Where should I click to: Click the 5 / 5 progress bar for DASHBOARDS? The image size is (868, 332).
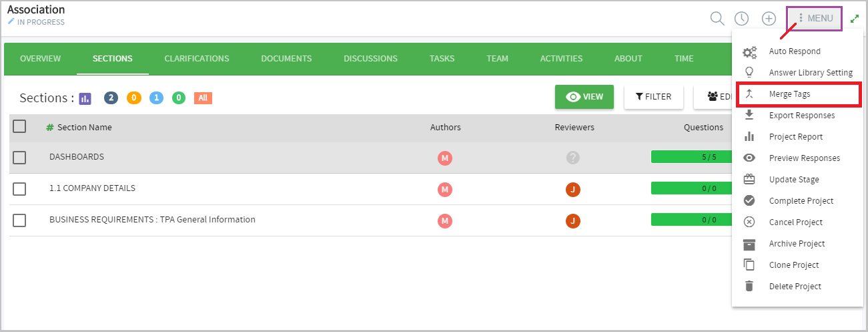(691, 157)
